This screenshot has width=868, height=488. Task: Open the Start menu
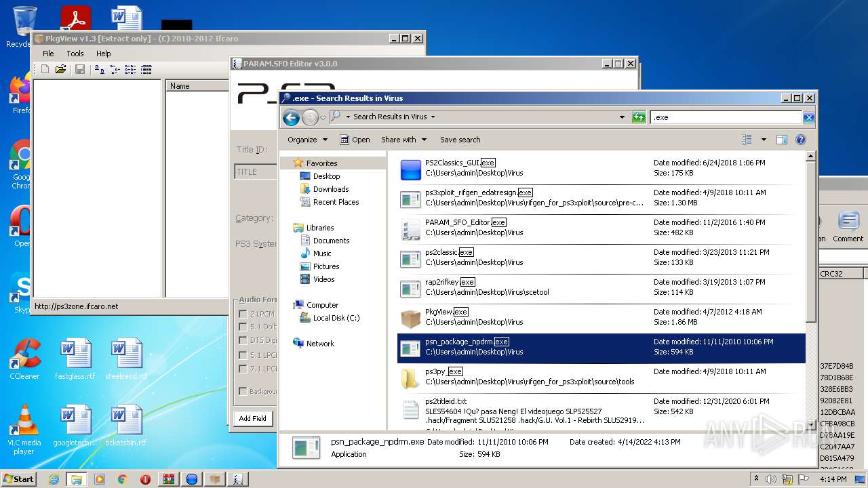[x=19, y=479]
